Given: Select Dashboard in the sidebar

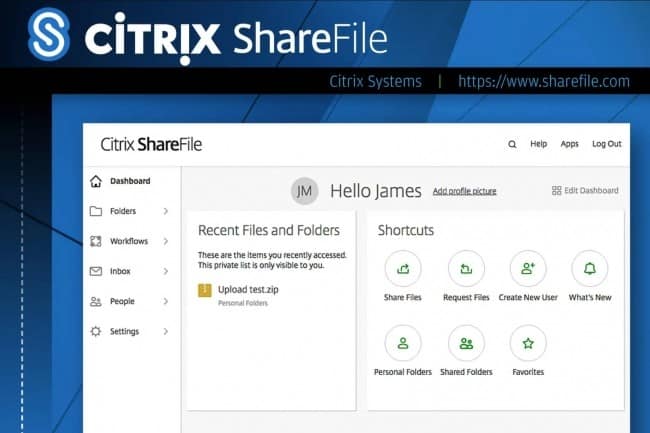Looking at the screenshot, I should coord(130,181).
